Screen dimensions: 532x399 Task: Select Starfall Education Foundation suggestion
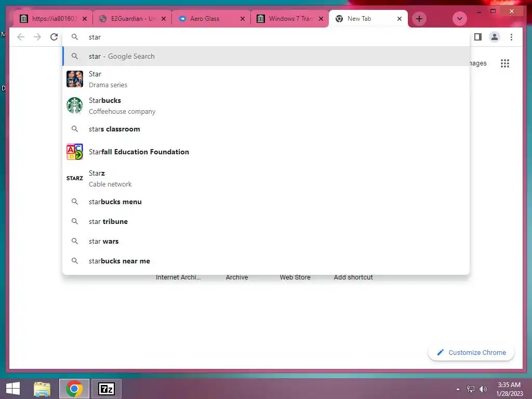click(x=267, y=152)
